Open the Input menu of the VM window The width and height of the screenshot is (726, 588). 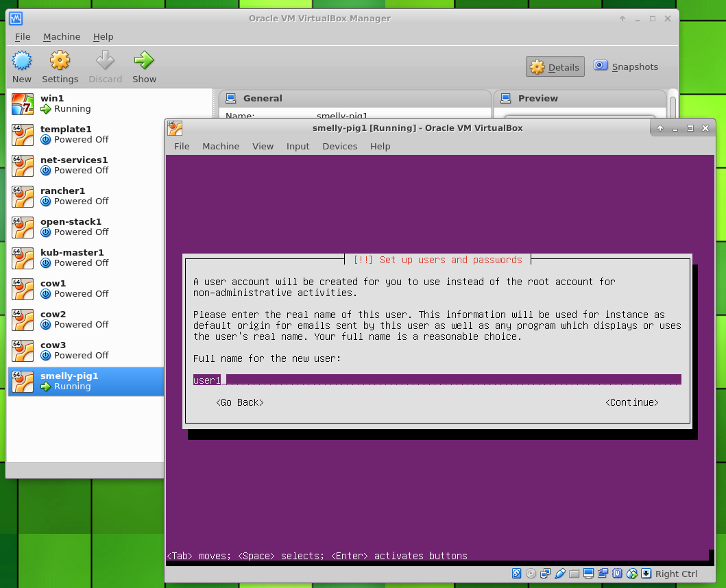(298, 146)
